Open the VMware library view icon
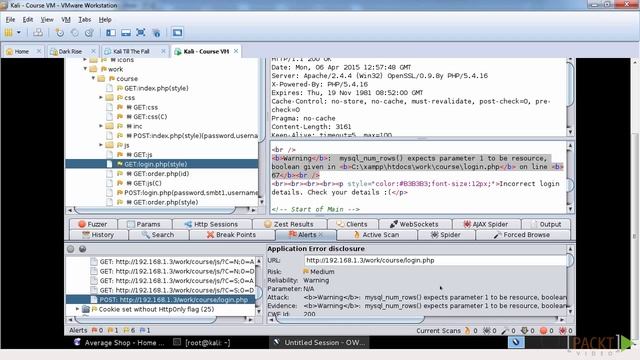 pyautogui.click(x=9, y=33)
